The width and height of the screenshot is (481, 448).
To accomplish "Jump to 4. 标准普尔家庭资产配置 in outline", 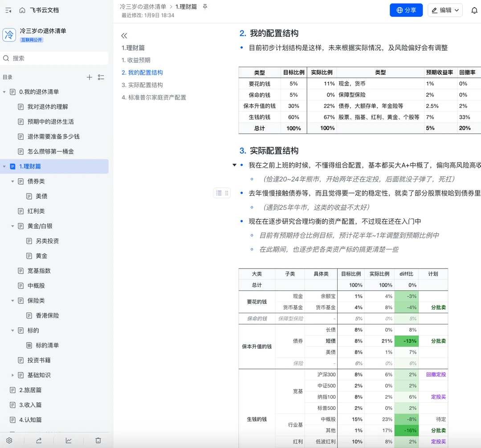I will click(154, 97).
